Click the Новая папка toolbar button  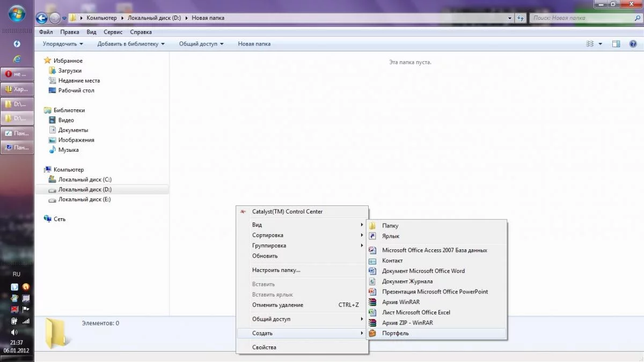(254, 44)
